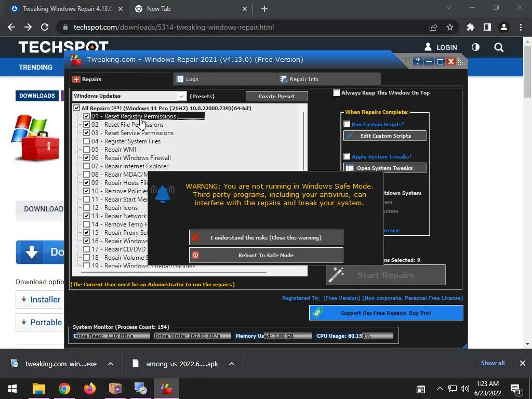Click the volume speaker tray icon
The image size is (532, 399).
tap(465, 389)
